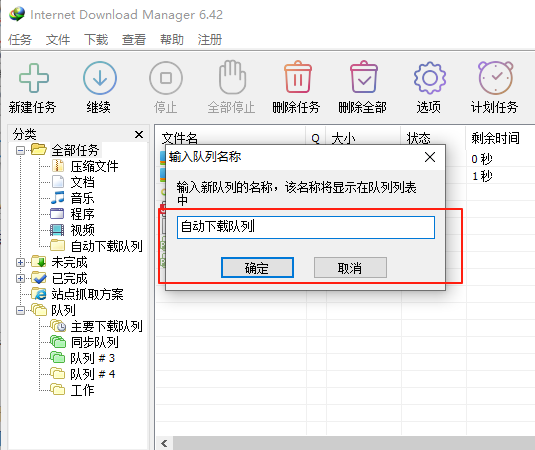Select the 队列 tree label
The image size is (535, 450).
(63, 310)
